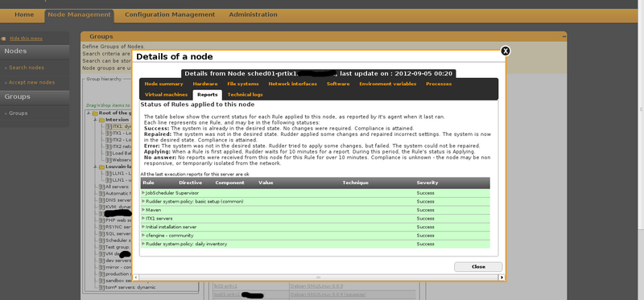The image size is (644, 300).
Task: Switch to the Network interfaces tab
Action: (293, 84)
